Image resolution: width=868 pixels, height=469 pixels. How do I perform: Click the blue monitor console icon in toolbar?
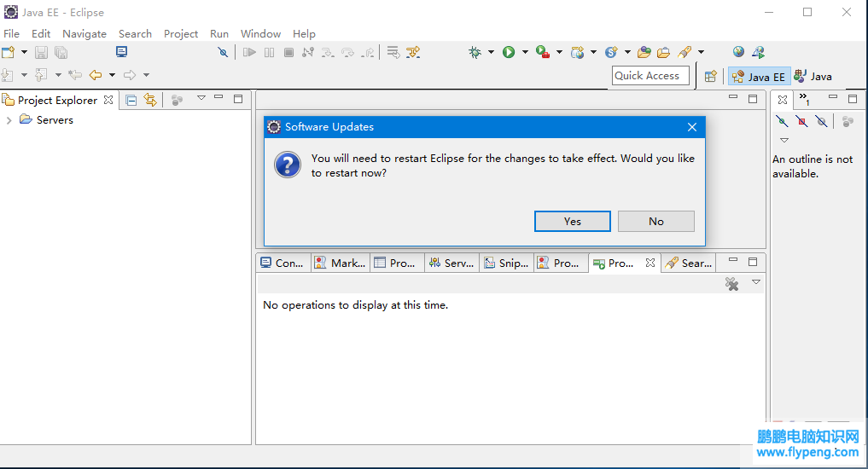tap(122, 52)
